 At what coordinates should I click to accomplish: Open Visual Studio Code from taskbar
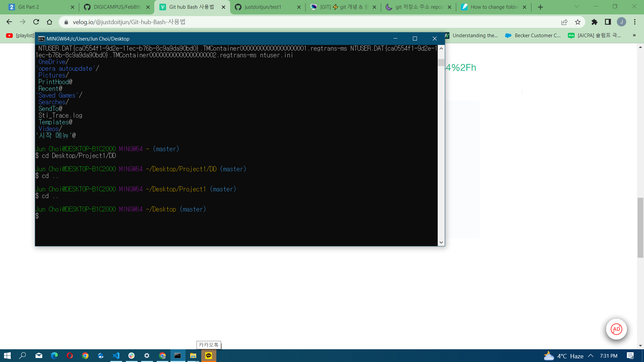[x=116, y=356]
